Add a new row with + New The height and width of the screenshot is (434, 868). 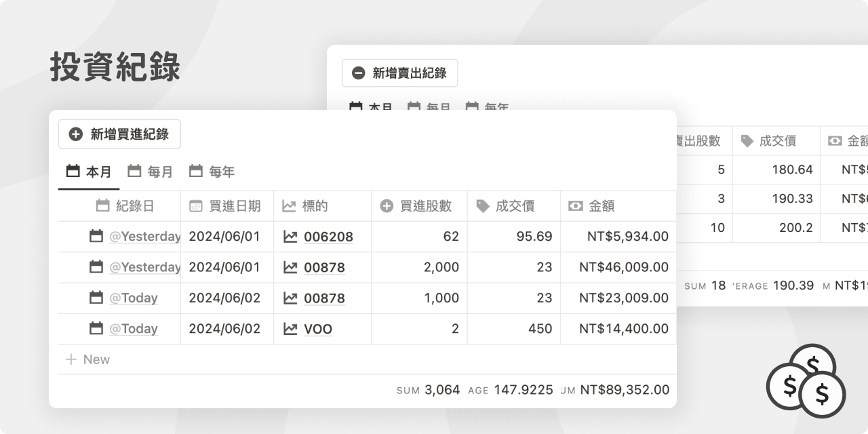[87, 359]
